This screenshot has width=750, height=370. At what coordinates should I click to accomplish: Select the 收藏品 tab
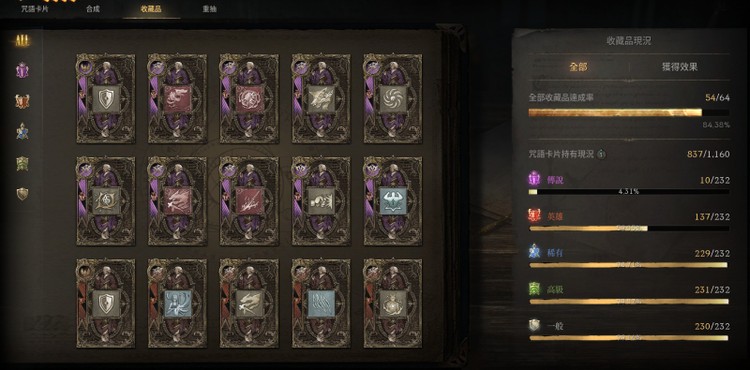(x=151, y=9)
